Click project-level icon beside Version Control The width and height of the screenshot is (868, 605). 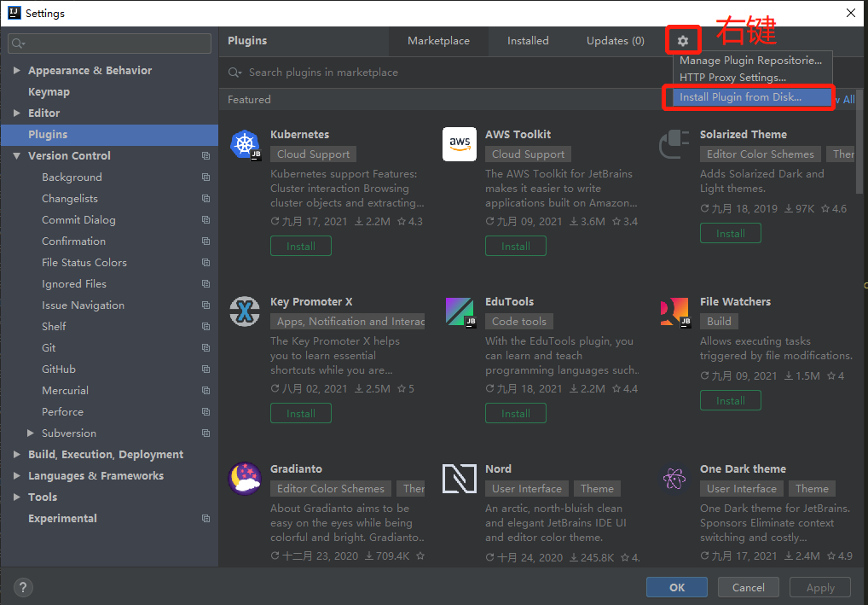(x=206, y=155)
